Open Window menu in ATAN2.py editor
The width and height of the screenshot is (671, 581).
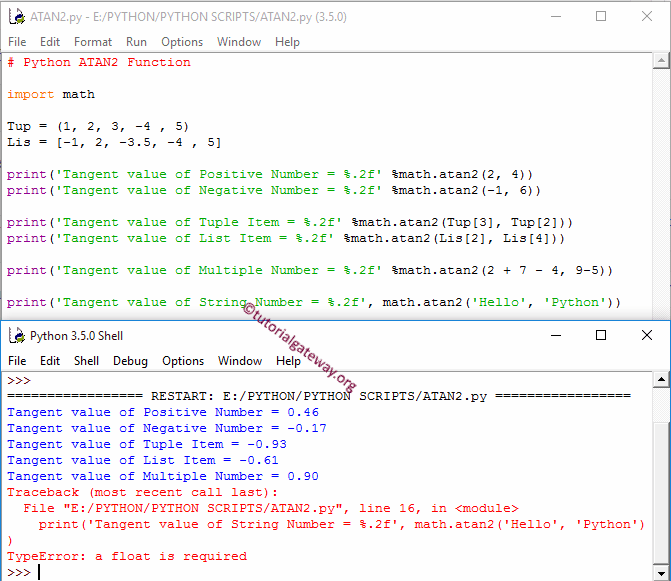coord(239,42)
